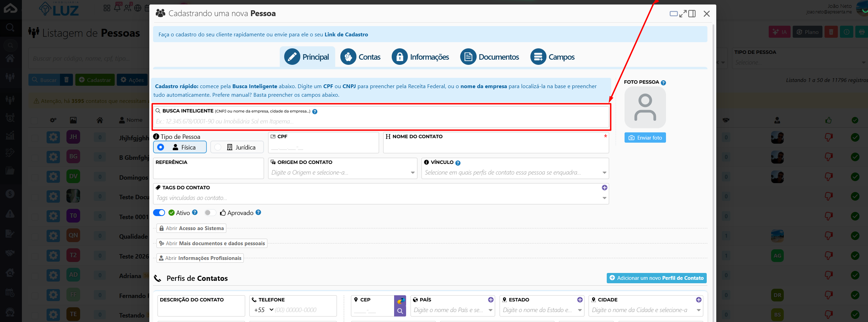
Task: Close the Cadastrando Pessoa dialog
Action: (707, 14)
